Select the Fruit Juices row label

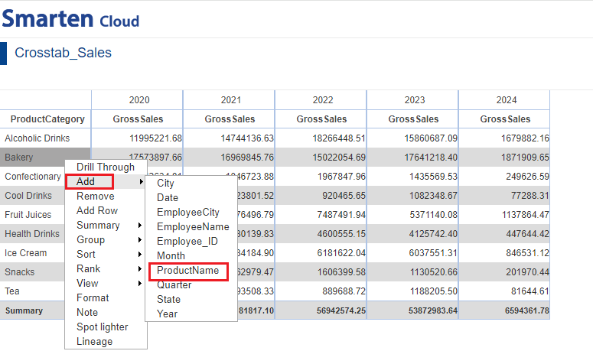coord(28,215)
